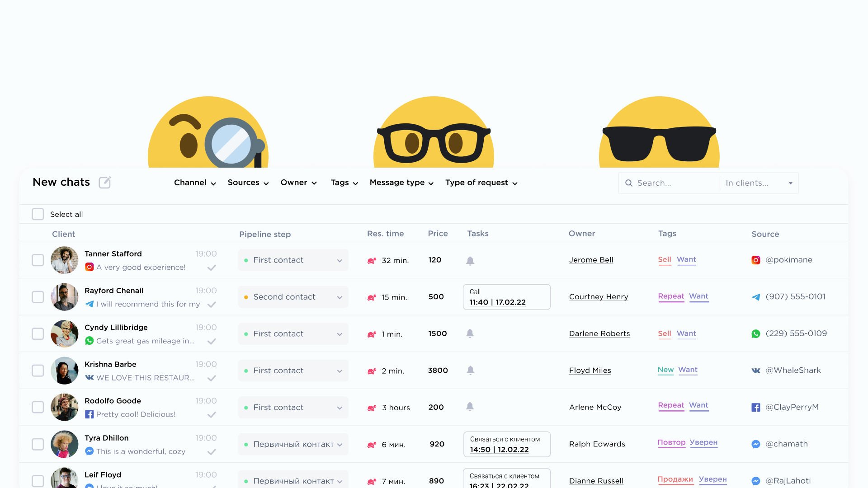Screen dimensions: 868x488
Task: Open owner link Courtney Henry
Action: pos(599,297)
